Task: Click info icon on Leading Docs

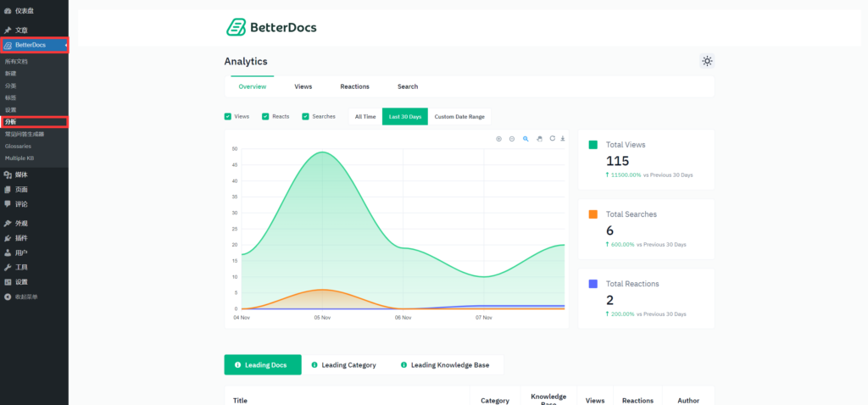Action: coord(238,365)
